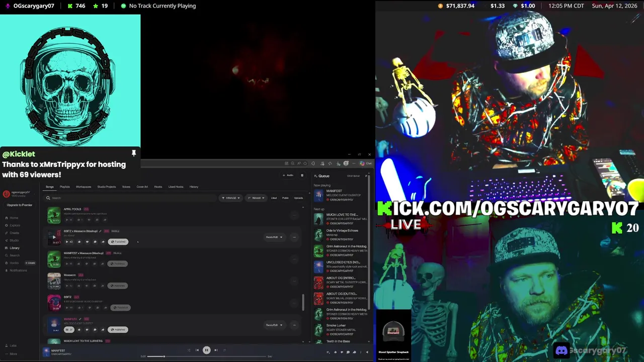The height and width of the screenshot is (362, 644).
Task: Toggle the Liked filter
Action: [274, 198]
